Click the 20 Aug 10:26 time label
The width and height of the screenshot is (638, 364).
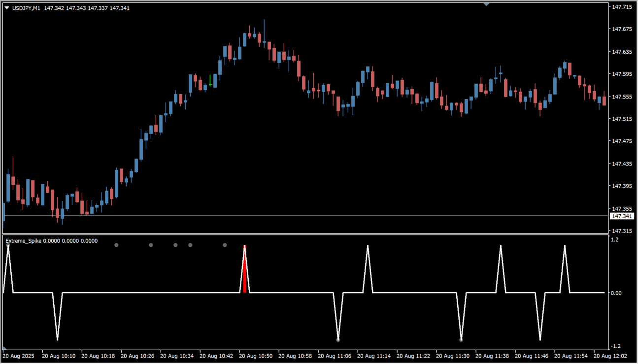(137, 356)
